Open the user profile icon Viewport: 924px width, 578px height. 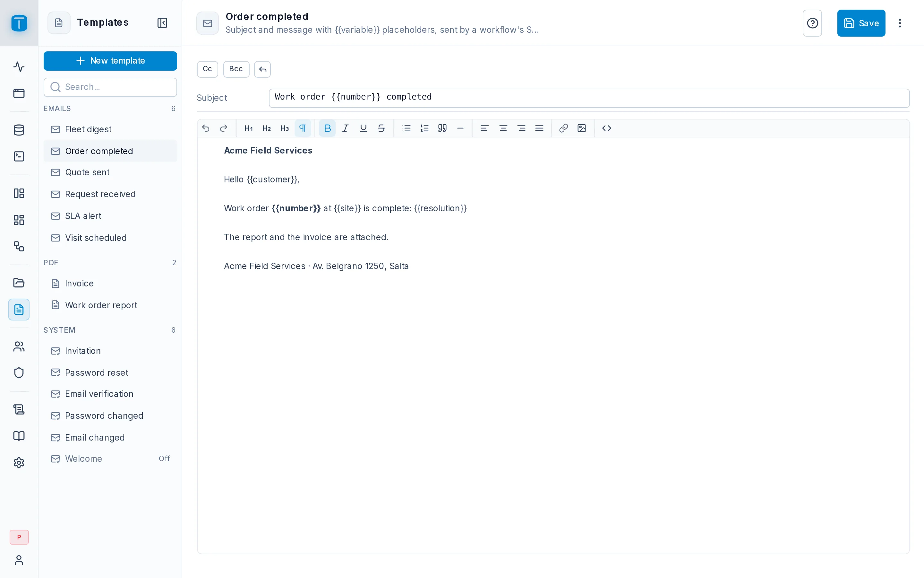19,560
